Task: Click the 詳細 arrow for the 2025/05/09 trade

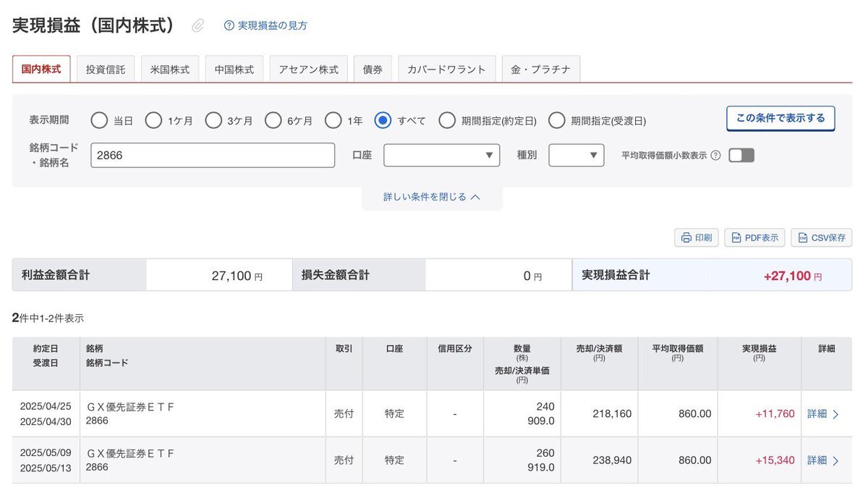Action: pyautogui.click(x=835, y=460)
